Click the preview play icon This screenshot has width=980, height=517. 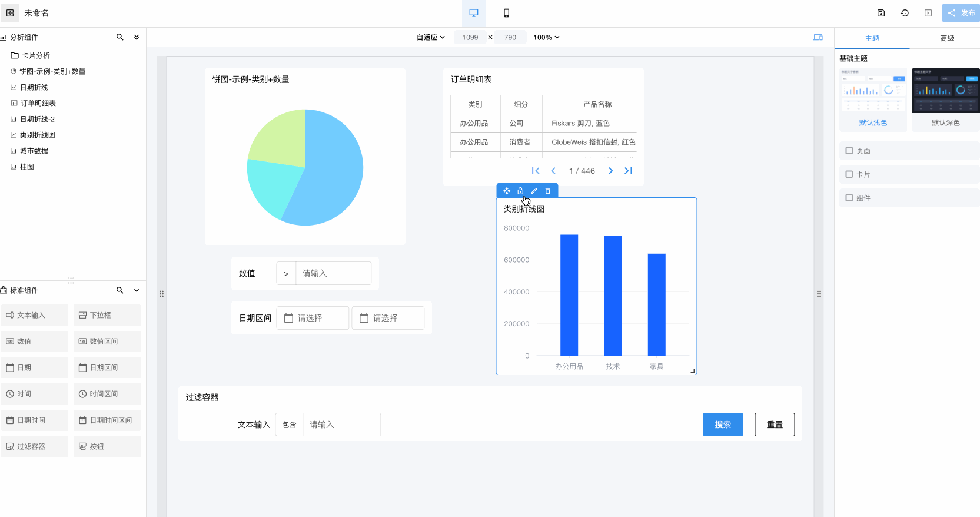928,13
